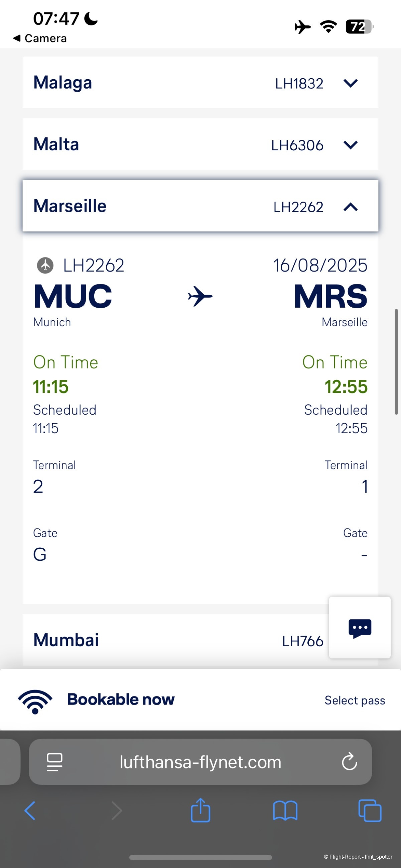Open Safari bookmarks book icon
Viewport: 401px width, 868px height.
[285, 811]
